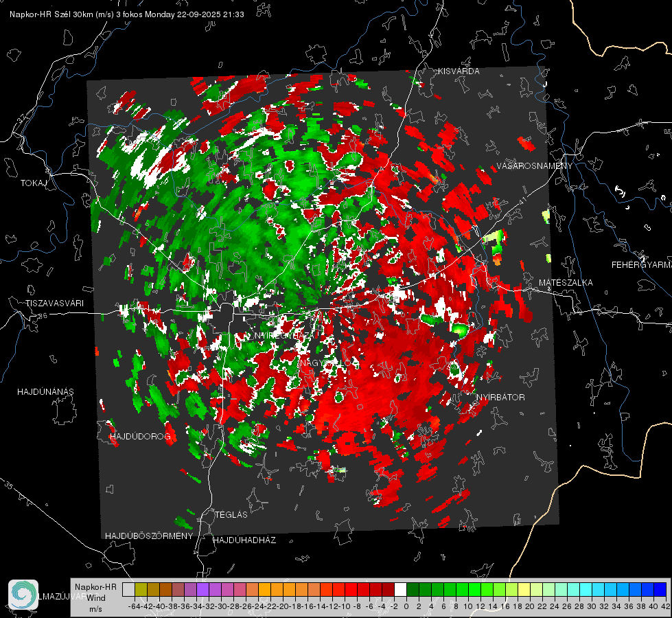Screen dimensions: 672x618
Task: Click the light grey swatch left of -64
Action: point(128,589)
